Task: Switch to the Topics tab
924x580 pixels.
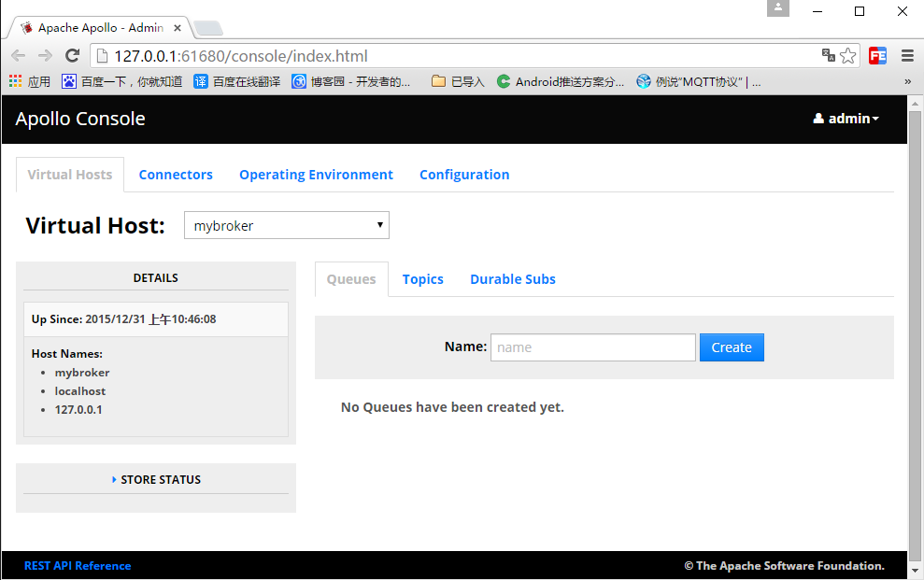Action: tap(422, 279)
